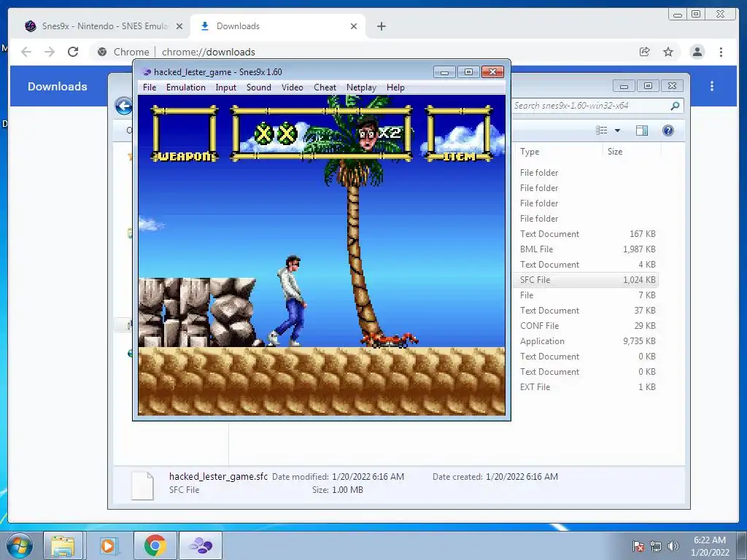
Task: Toggle the Explorer preview pane
Action: click(642, 131)
